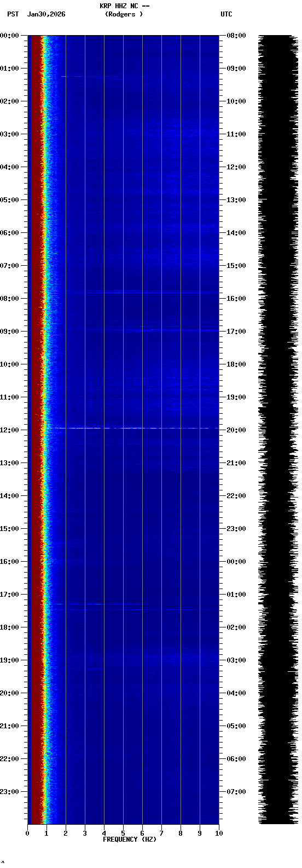Click the 11:00 UTC time label
302x868 pixels.
click(x=236, y=134)
